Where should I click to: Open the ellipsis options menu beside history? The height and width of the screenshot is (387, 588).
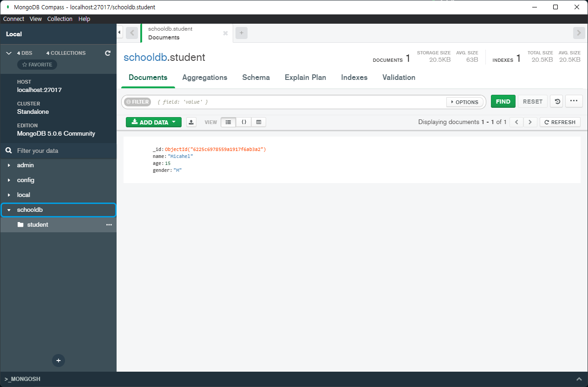coord(574,101)
